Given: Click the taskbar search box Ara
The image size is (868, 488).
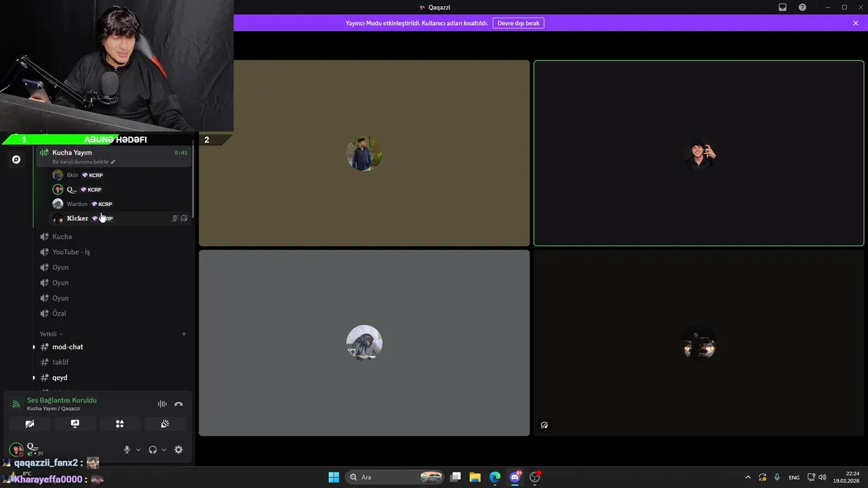Looking at the screenshot, I should 396,477.
